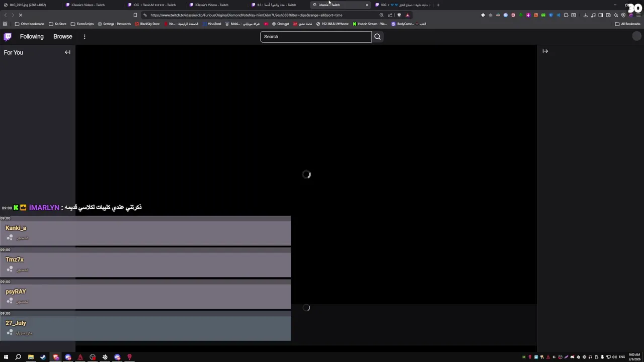Click the magnifier search button
Image resolution: width=644 pixels, height=362 pixels.
click(377, 36)
